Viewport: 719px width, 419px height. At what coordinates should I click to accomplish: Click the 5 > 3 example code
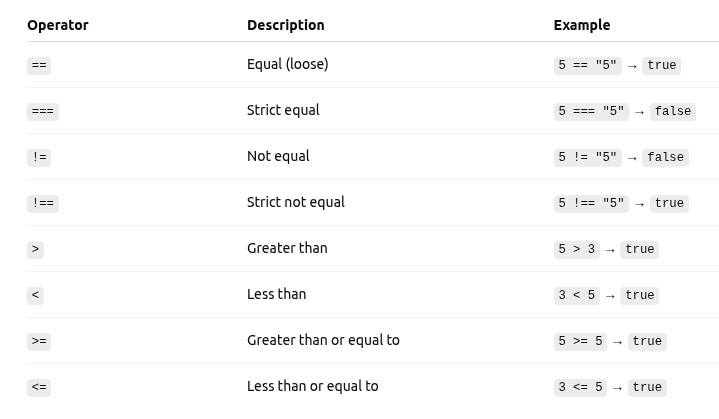pyautogui.click(x=576, y=250)
